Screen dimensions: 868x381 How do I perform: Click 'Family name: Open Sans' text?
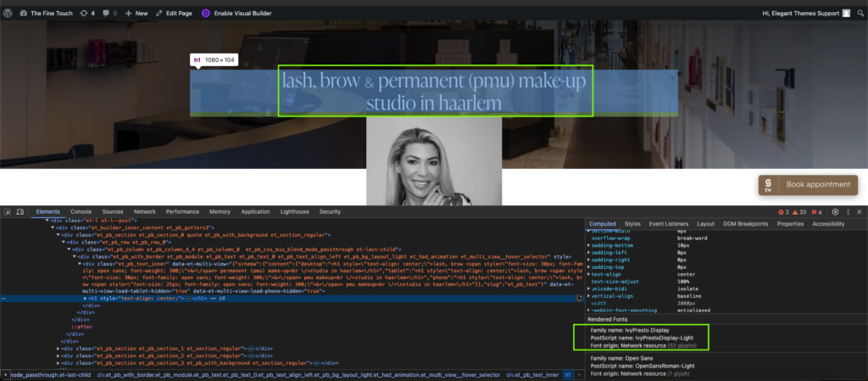[623, 358]
